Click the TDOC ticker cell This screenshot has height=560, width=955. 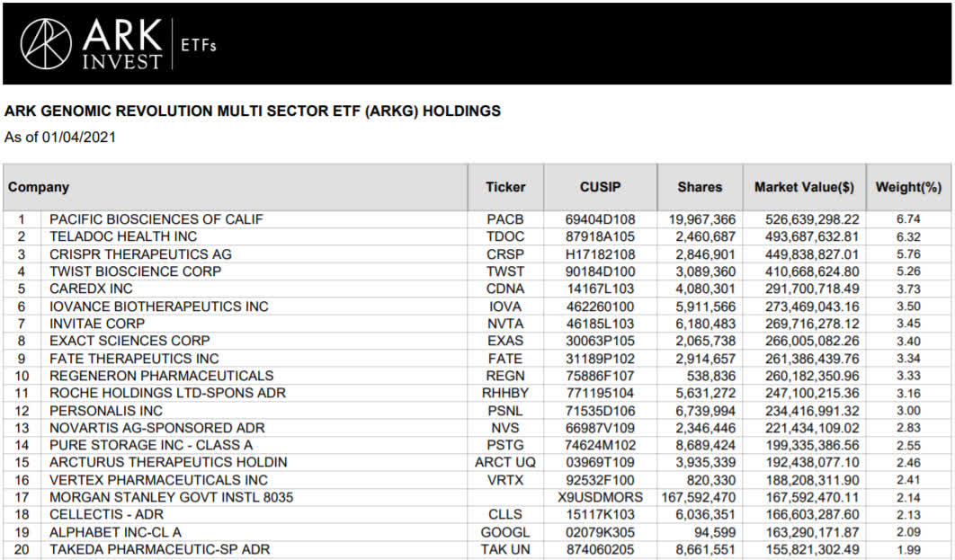click(505, 236)
